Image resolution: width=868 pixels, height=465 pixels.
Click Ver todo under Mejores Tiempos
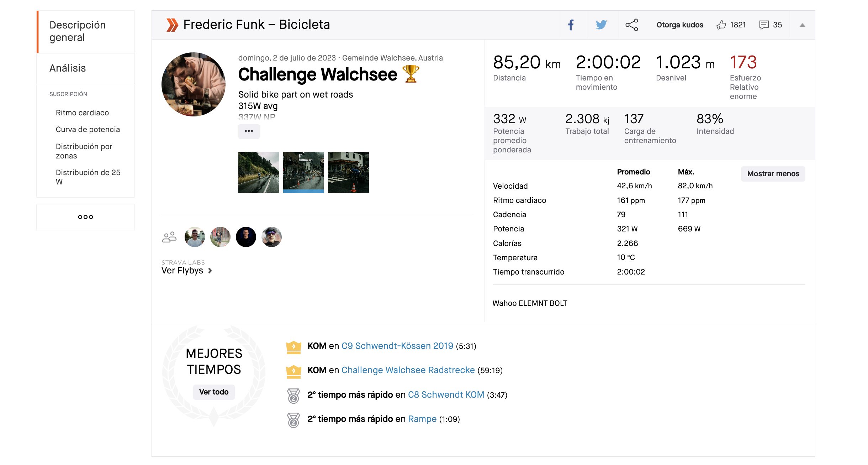(214, 392)
